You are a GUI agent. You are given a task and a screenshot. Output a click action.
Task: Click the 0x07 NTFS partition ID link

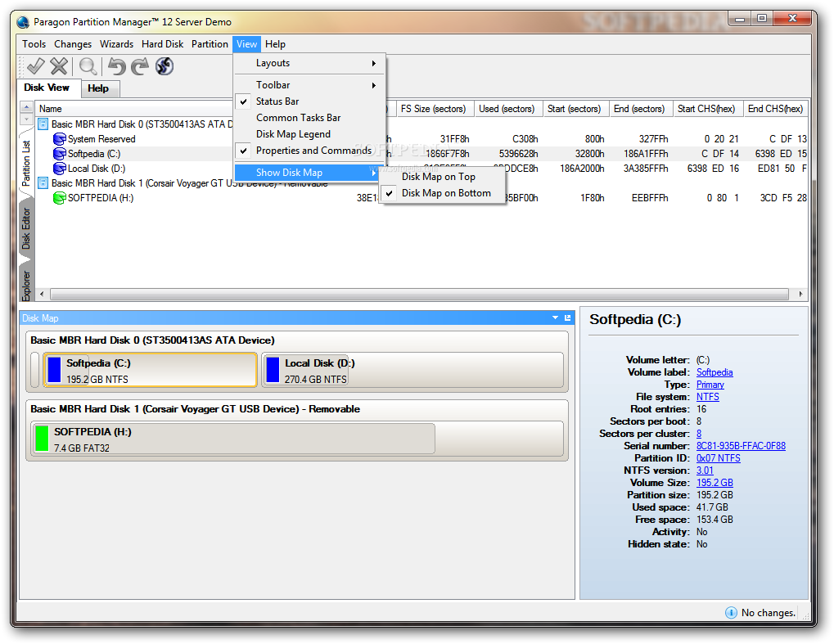pos(718,458)
